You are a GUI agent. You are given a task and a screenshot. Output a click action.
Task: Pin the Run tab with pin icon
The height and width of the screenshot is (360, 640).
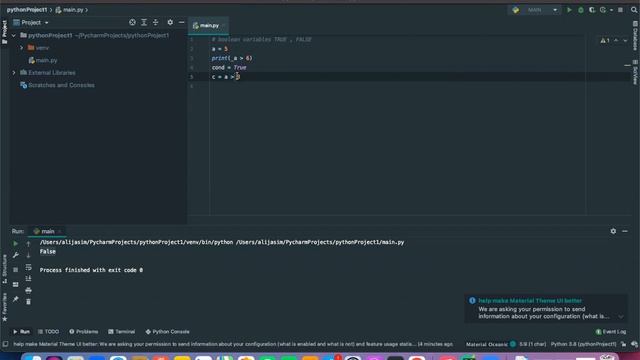16,299
